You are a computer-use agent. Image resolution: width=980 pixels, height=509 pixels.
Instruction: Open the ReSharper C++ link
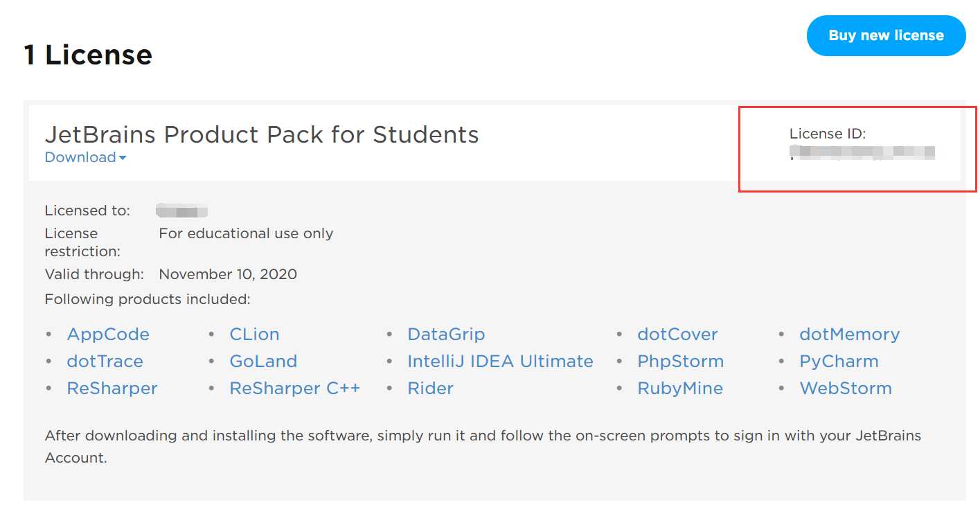tap(294, 388)
